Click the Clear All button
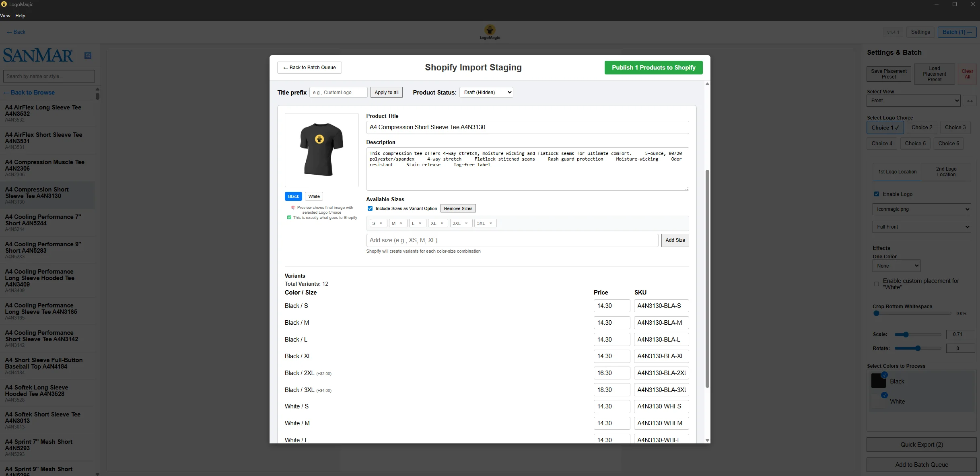Viewport: 980px width, 476px height. (x=967, y=74)
